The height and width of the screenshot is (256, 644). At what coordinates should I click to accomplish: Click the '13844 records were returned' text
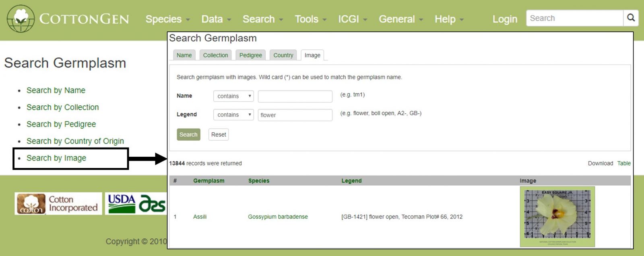pos(205,163)
